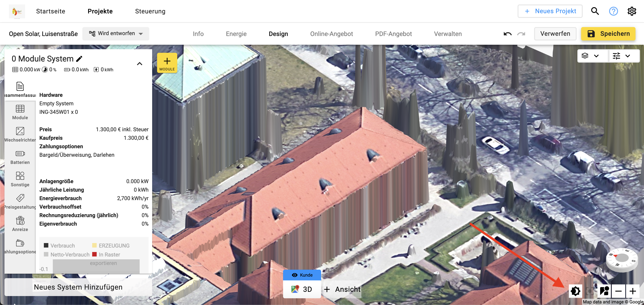The image size is (644, 305).
Task: Click the 1.300,00 € inkl. Steuer price
Action: (122, 129)
